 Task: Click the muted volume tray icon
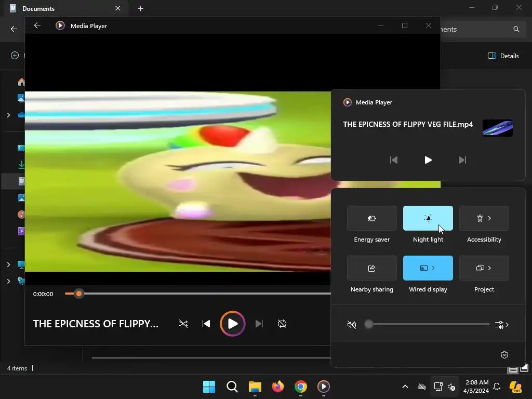click(x=451, y=387)
